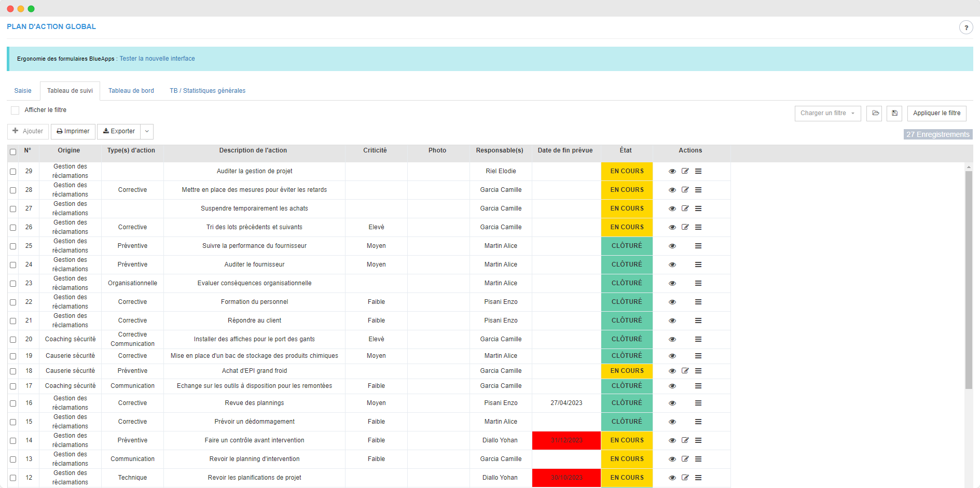
Task: Click the Organisationnelle type cell
Action: click(x=132, y=283)
